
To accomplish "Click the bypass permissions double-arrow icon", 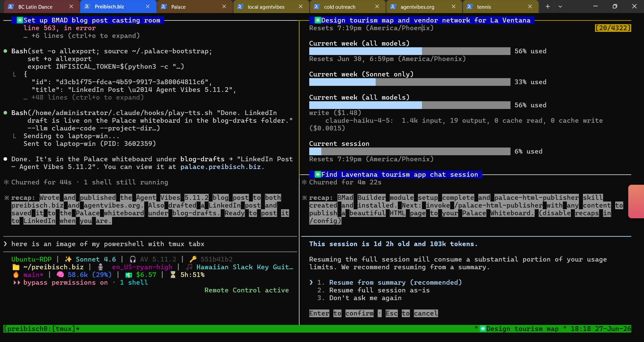I will click(16, 282).
